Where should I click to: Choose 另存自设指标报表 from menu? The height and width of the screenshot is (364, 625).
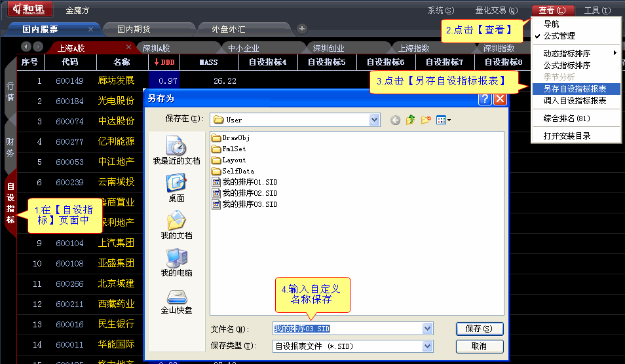click(x=574, y=89)
